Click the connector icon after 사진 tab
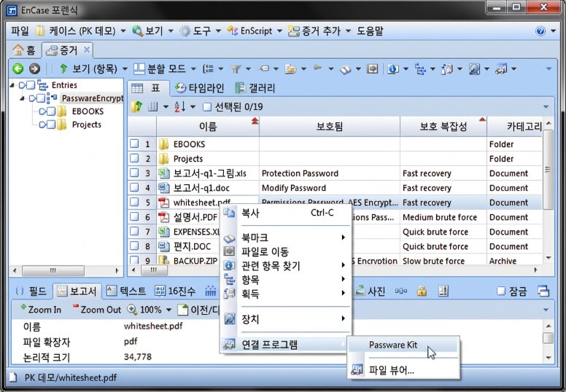This screenshot has width=566, height=392. pos(401,291)
